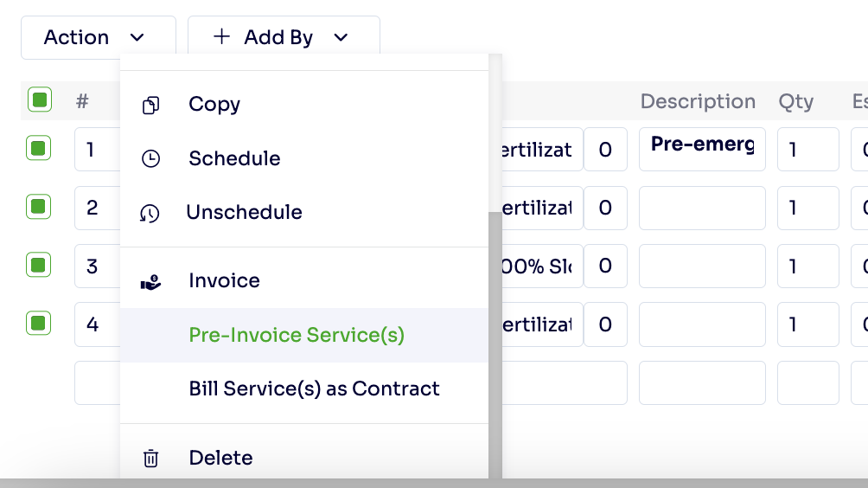Select the Copy menu entry
This screenshot has width=868, height=488.
(x=214, y=105)
